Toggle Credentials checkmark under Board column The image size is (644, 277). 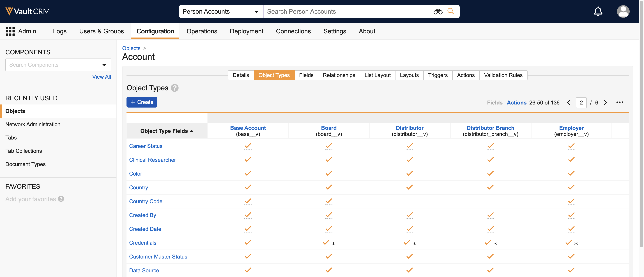click(x=326, y=243)
